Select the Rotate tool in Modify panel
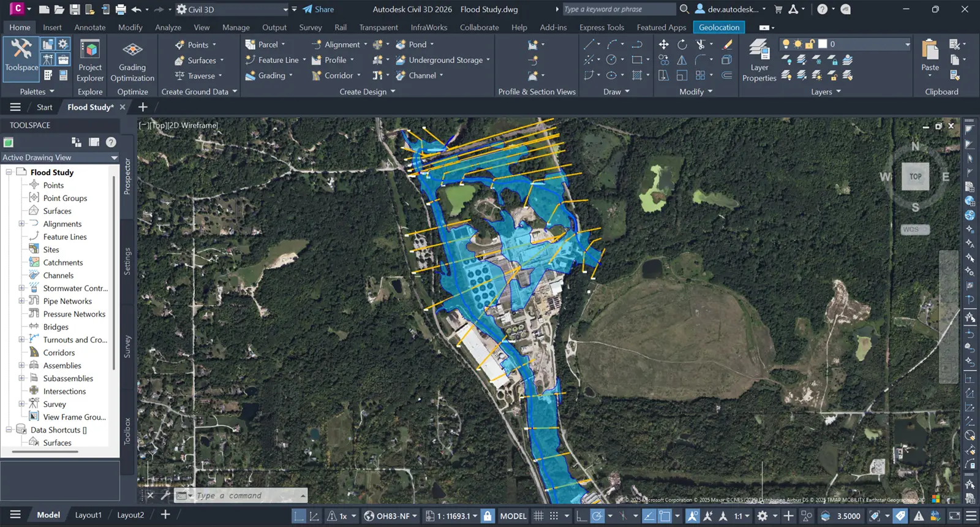This screenshot has width=980, height=527. (x=682, y=45)
